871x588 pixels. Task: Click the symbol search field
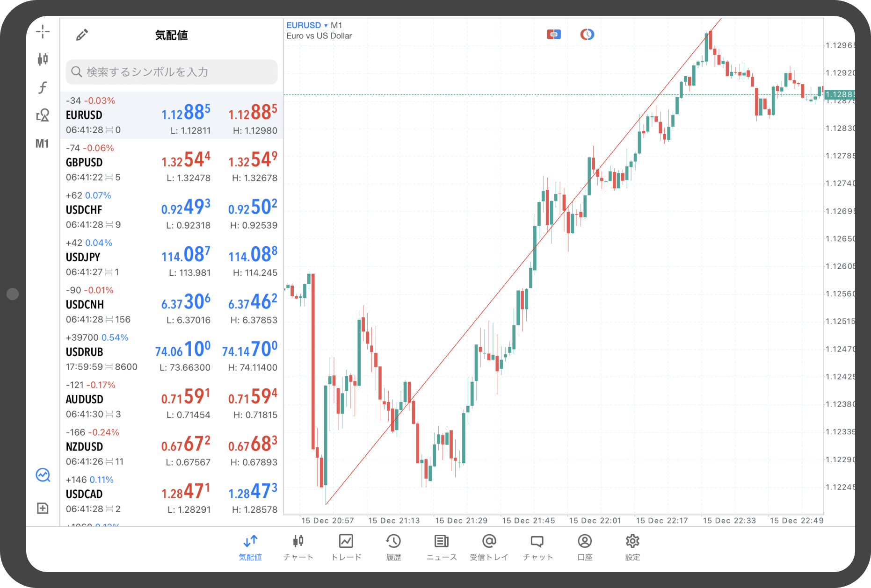pyautogui.click(x=172, y=72)
